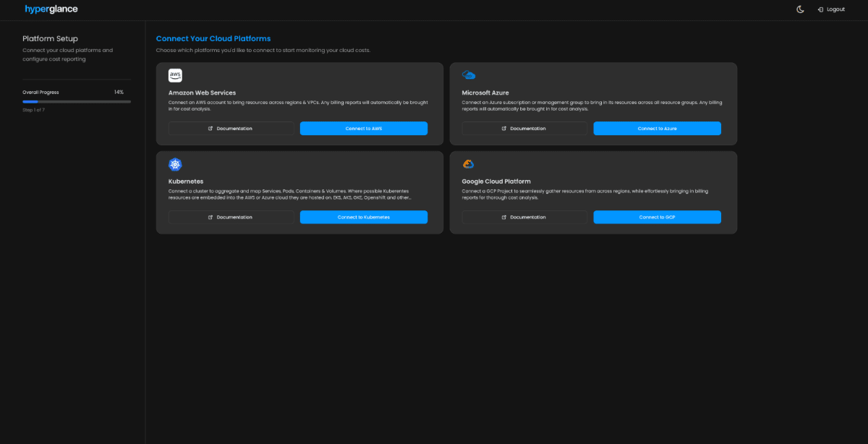Open Kubernetes Documentation

[x=231, y=217]
